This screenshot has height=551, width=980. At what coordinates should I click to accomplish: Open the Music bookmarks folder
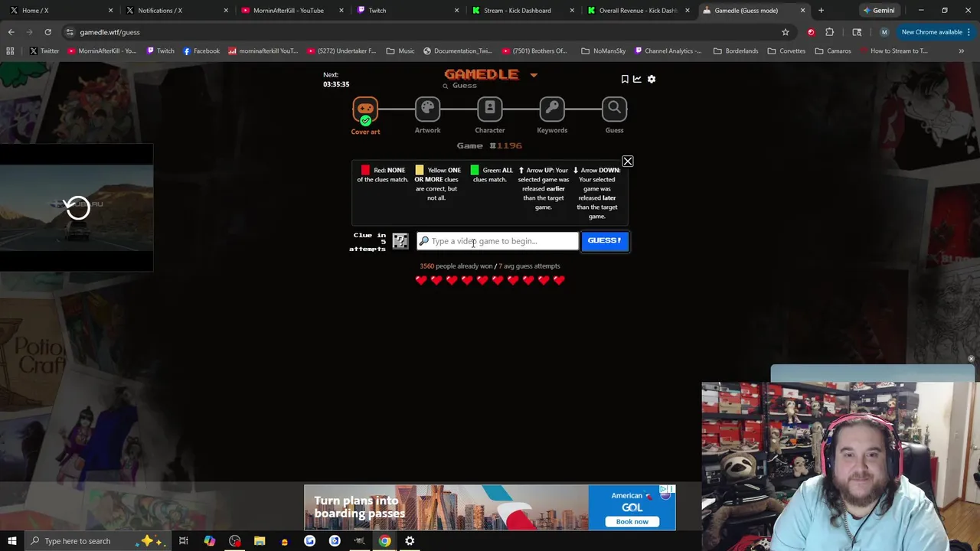400,51
